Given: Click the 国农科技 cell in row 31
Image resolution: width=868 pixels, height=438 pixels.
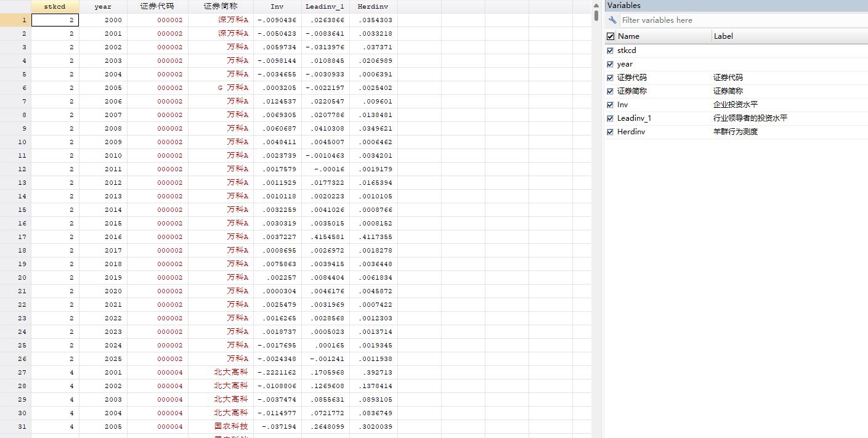Looking at the screenshot, I should point(221,427).
